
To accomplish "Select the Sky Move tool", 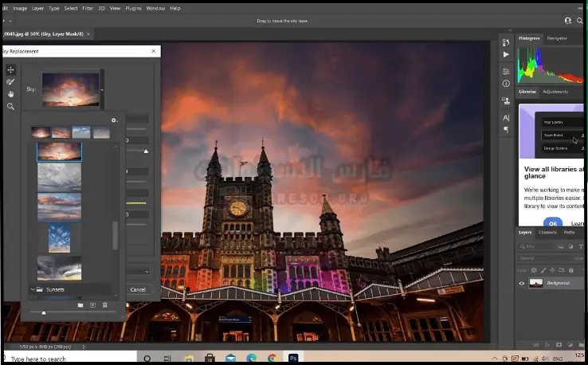I will (11, 70).
